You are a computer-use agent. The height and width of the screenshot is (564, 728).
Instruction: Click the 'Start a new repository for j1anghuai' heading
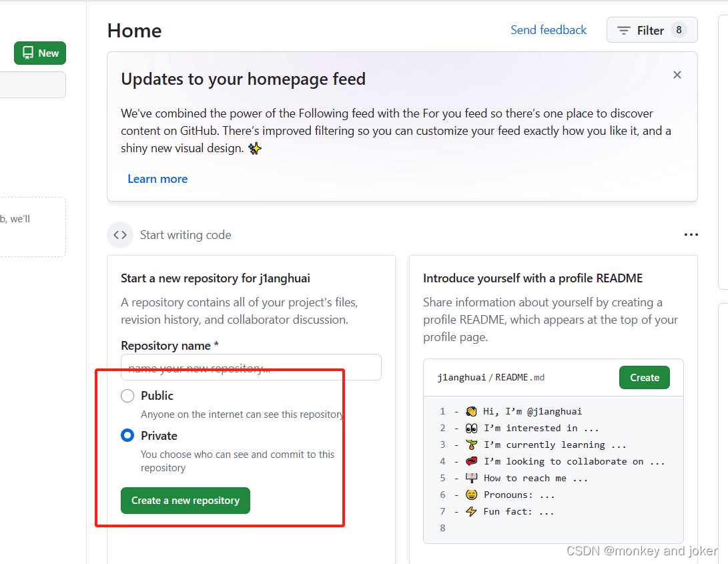[216, 278]
